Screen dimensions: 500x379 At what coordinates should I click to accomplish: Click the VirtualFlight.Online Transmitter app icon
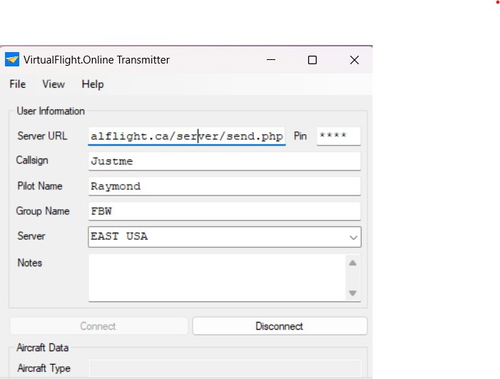(x=12, y=60)
